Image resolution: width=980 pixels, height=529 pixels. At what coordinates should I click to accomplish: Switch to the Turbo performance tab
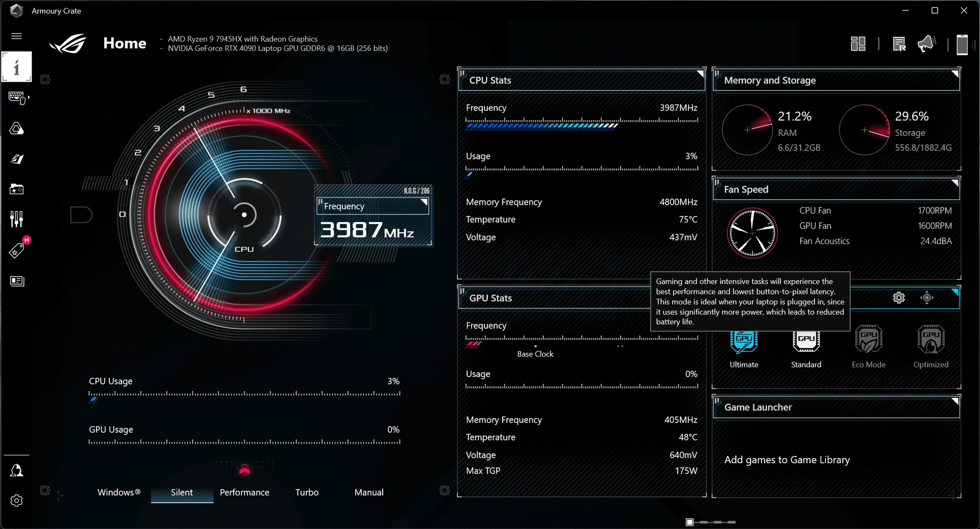[x=307, y=492]
